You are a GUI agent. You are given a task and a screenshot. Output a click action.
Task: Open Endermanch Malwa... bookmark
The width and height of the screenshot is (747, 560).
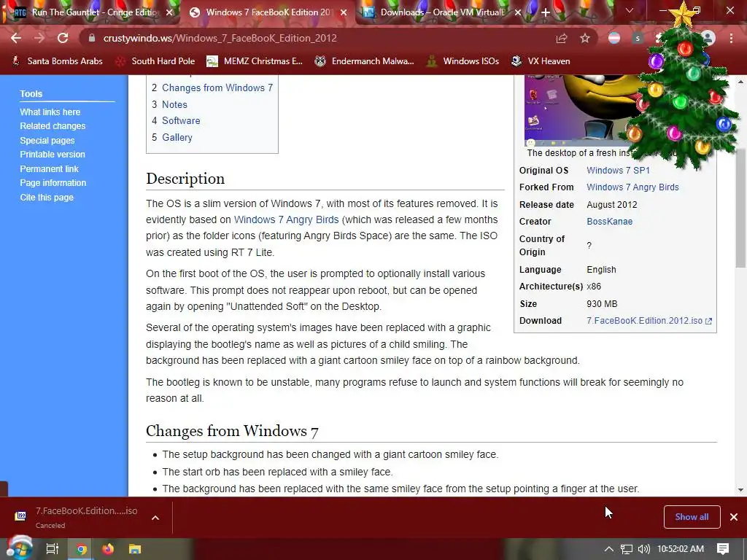point(365,61)
